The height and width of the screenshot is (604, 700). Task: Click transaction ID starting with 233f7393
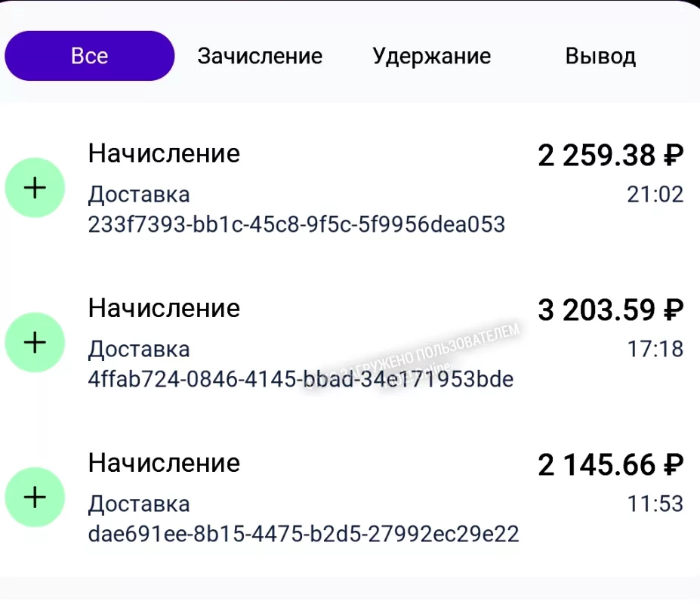tap(296, 224)
